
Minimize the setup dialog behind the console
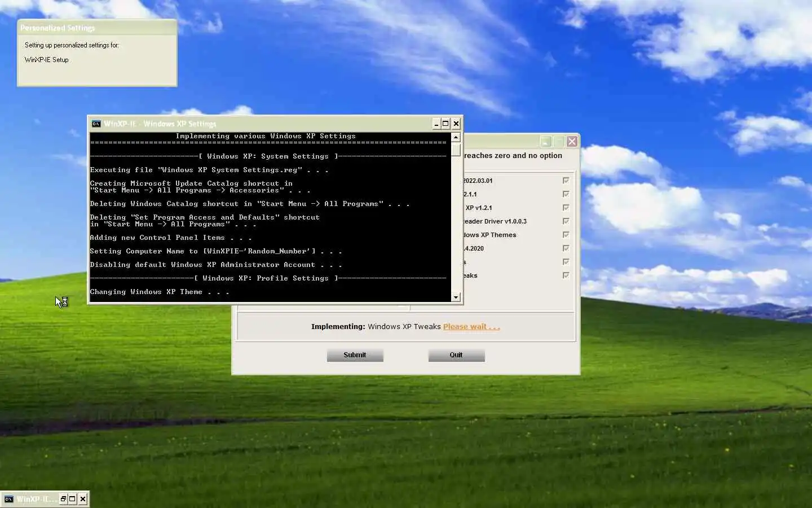point(545,141)
